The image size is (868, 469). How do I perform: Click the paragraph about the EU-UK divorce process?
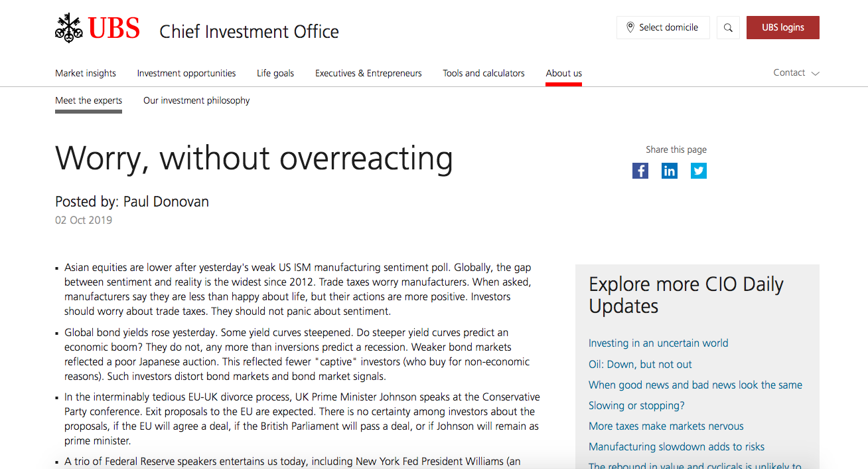302,419
